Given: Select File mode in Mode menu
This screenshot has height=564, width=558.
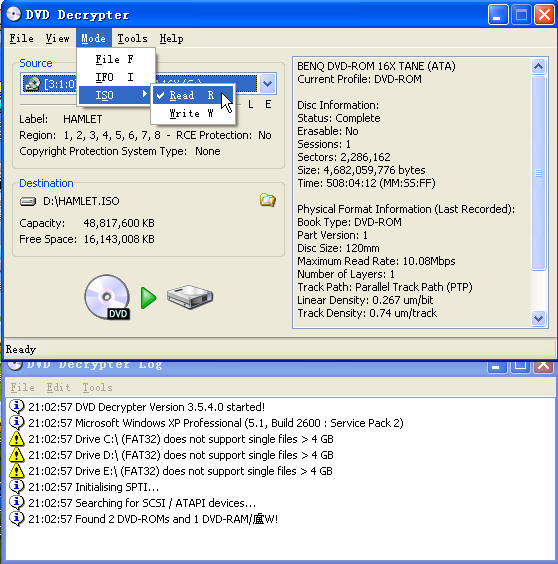Looking at the screenshot, I should pos(115,59).
